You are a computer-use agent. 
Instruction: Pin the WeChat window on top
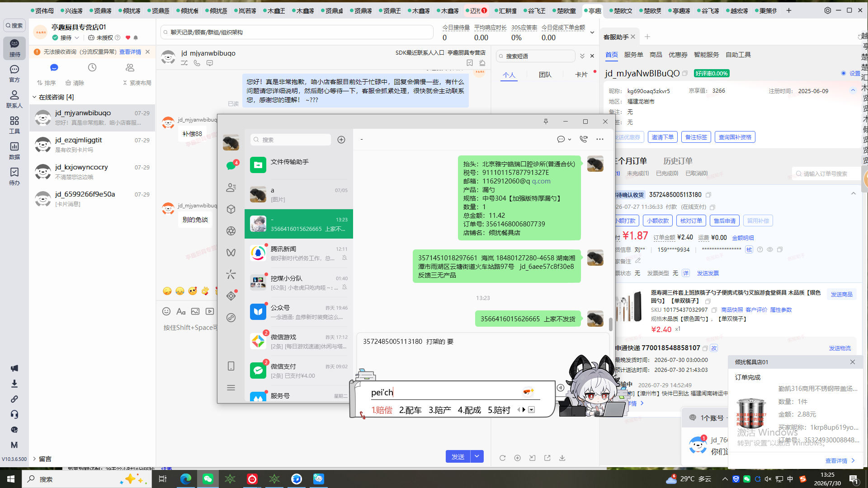[x=546, y=121]
